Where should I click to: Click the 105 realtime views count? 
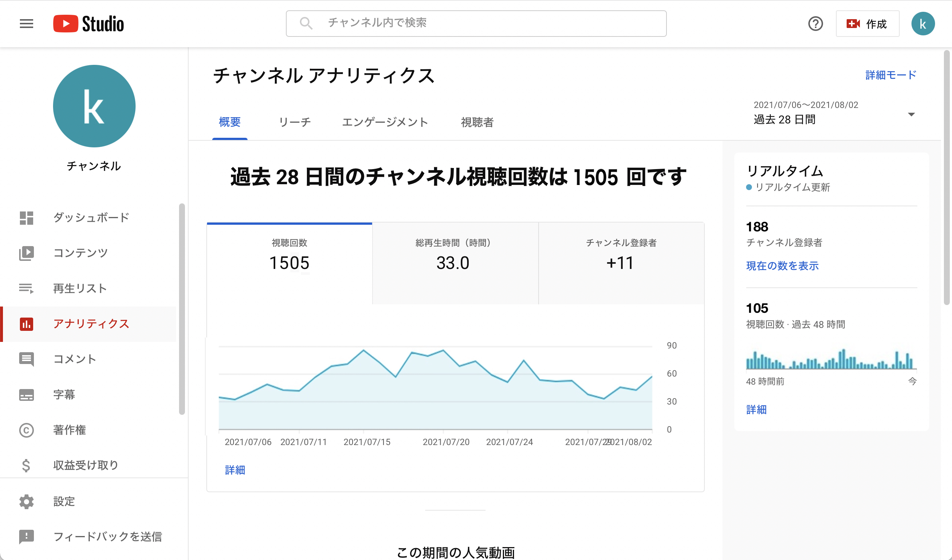(757, 308)
